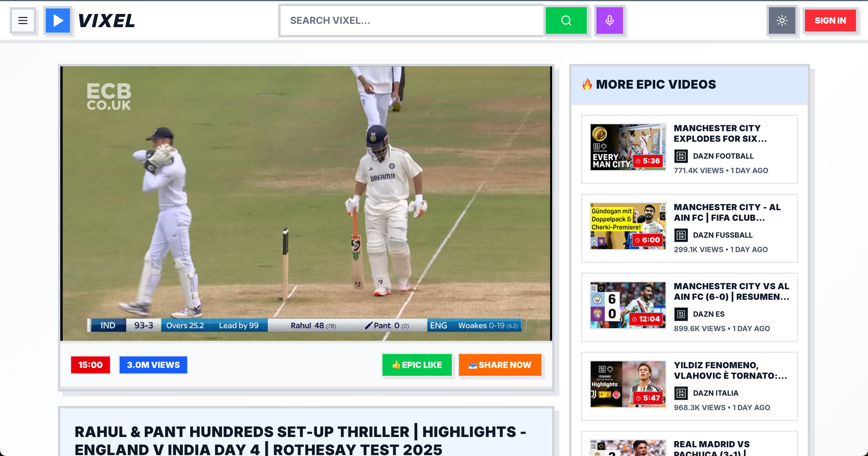This screenshot has height=456, width=868.
Task: Click the fire icon beside More Epic Videos
Action: point(587,84)
